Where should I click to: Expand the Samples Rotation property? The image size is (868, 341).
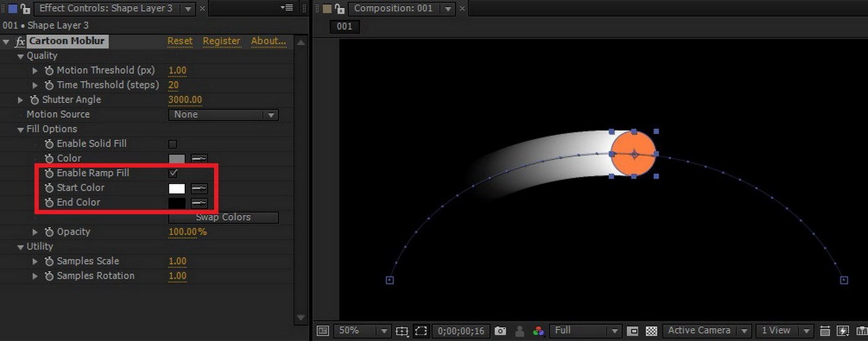(35, 276)
